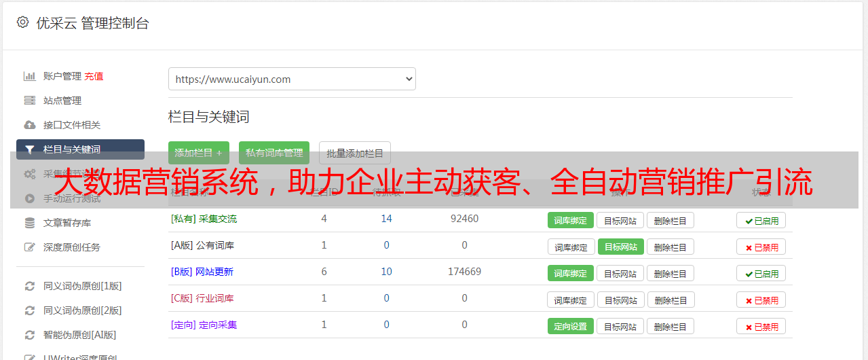Click the pending count 14 in 采集交流 row
The height and width of the screenshot is (360, 868).
(x=387, y=219)
